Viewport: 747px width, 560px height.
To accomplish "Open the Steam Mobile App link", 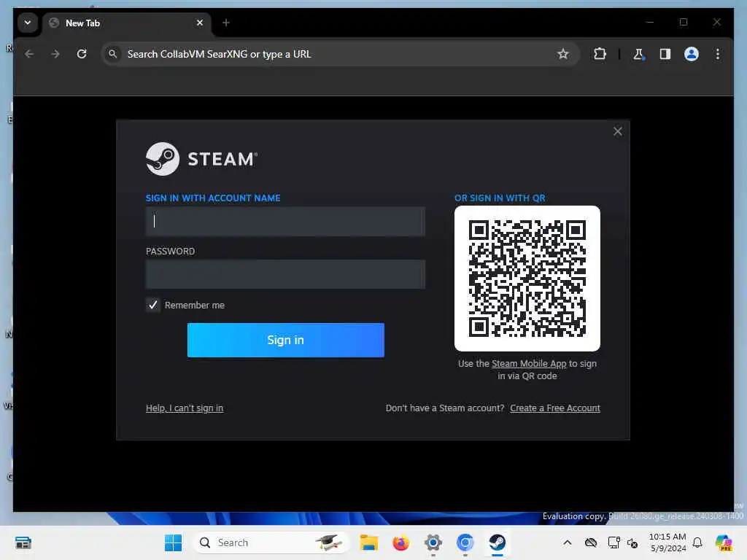I will (x=529, y=364).
